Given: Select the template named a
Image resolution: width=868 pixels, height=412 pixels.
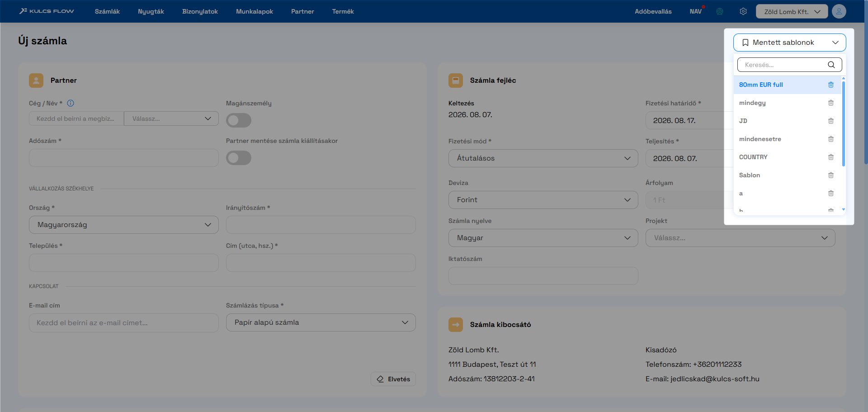Looking at the screenshot, I should [x=788, y=193].
